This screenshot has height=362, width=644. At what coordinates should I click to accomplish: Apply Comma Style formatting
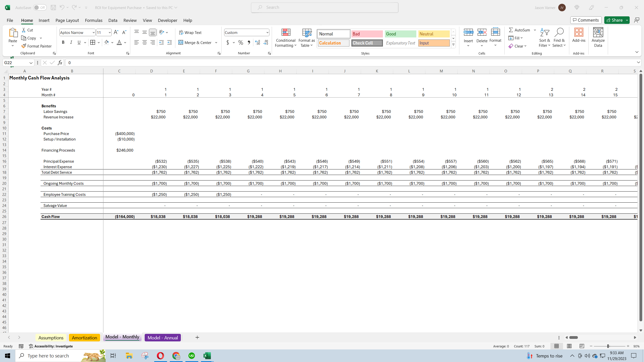click(x=249, y=42)
